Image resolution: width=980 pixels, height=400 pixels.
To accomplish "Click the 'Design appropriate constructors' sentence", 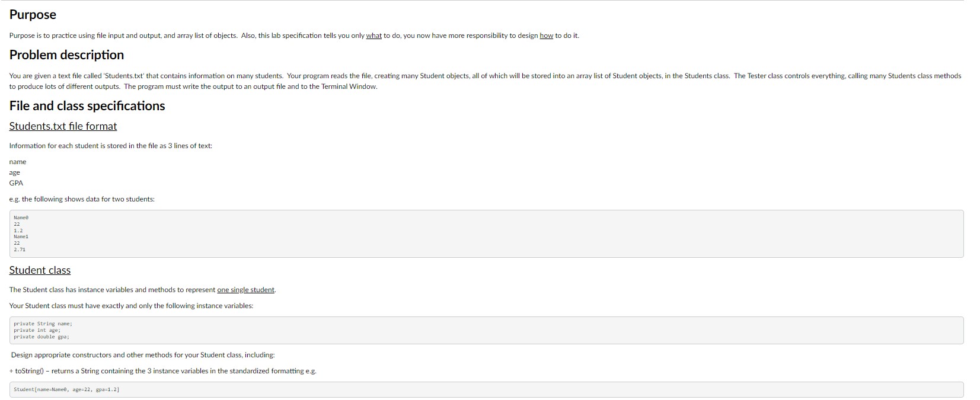I will (x=143, y=355).
